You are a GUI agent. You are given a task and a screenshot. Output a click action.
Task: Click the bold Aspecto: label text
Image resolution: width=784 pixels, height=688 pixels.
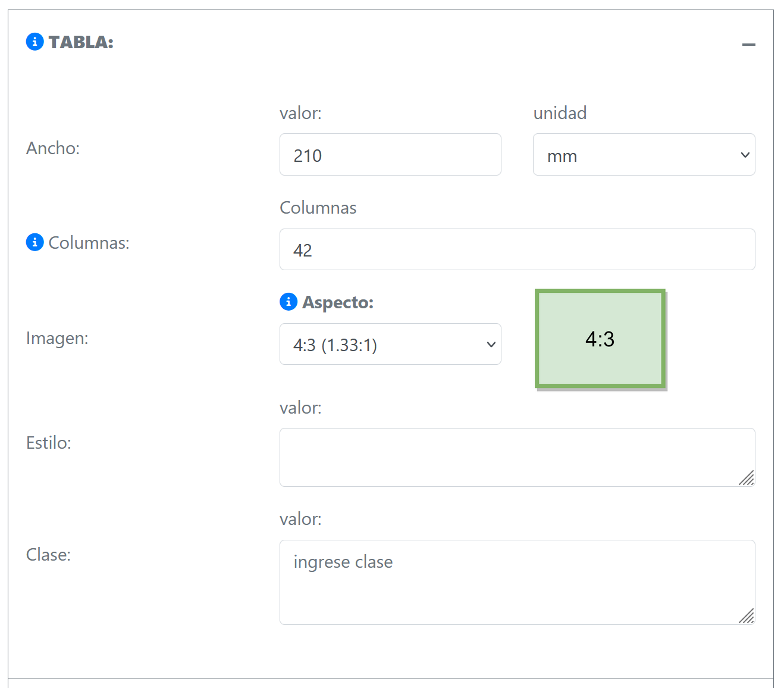coord(338,302)
